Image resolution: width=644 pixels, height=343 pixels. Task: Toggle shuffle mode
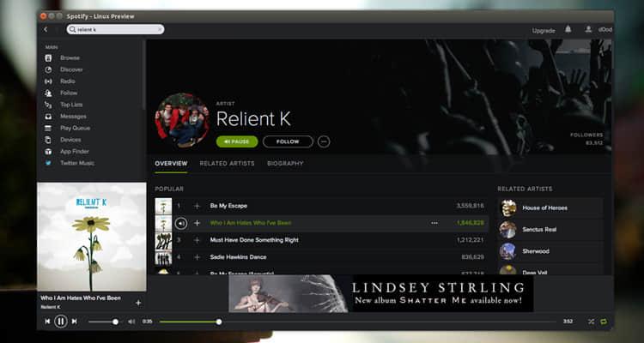591,322
